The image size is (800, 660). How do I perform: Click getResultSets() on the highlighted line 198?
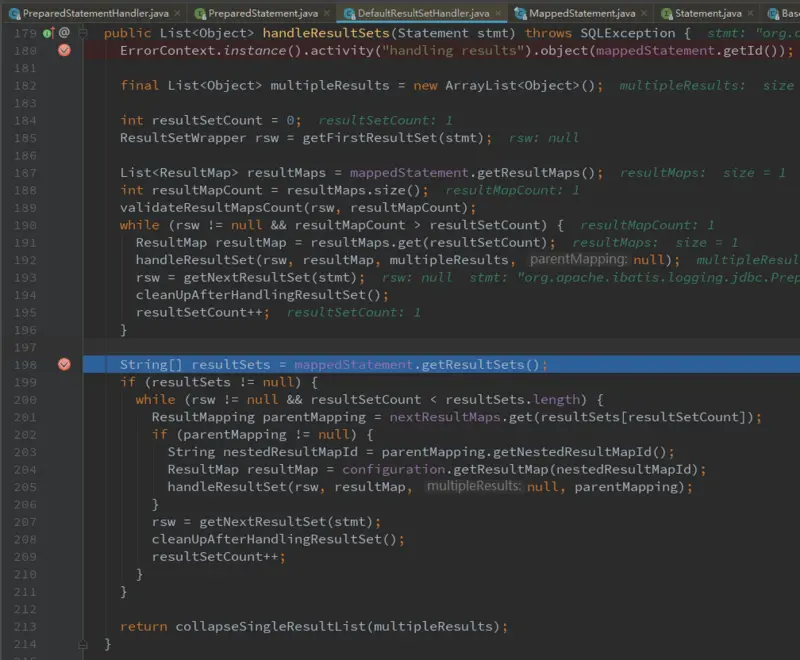pos(480,365)
